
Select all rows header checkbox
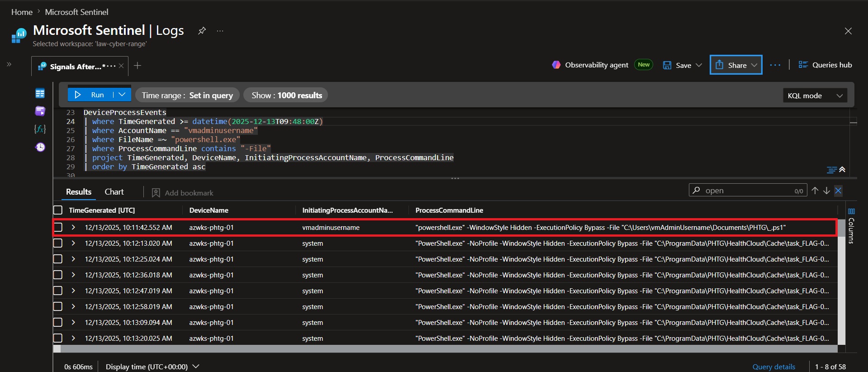(58, 210)
